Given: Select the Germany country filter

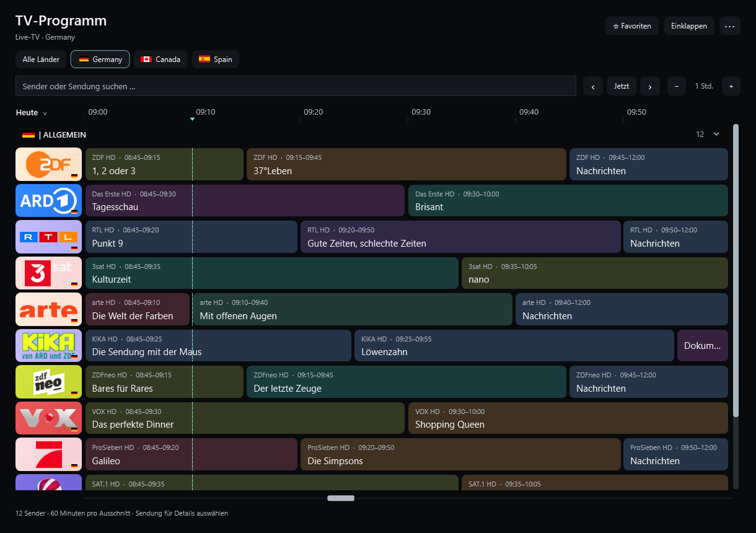Looking at the screenshot, I should tap(100, 59).
